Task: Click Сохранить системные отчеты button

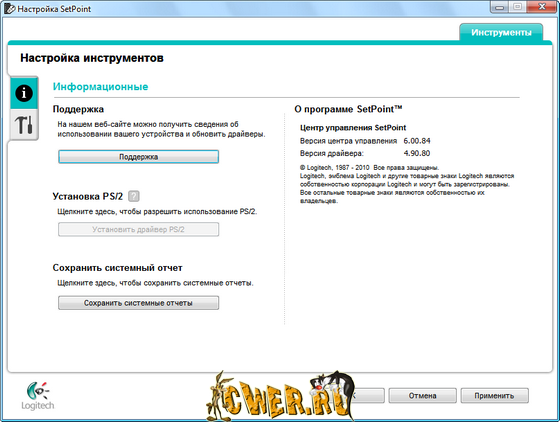Action: click(x=139, y=303)
